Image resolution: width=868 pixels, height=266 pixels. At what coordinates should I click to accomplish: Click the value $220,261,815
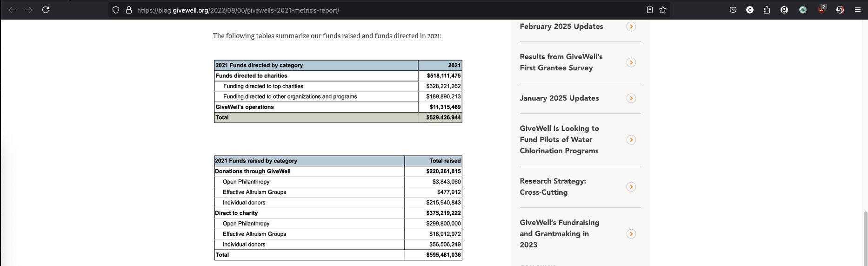pyautogui.click(x=443, y=171)
